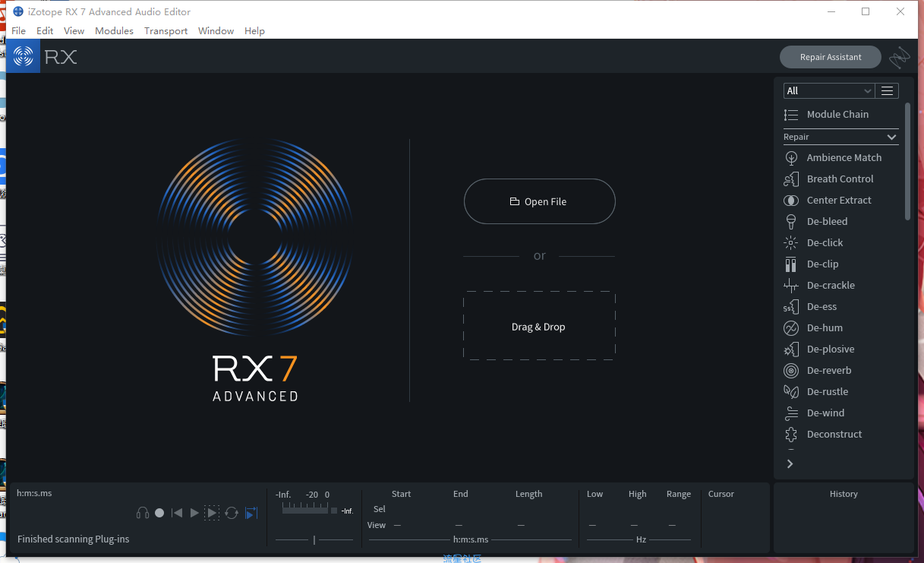The image size is (924, 563).
Task: Click the Low frequency value
Action: [x=592, y=525]
